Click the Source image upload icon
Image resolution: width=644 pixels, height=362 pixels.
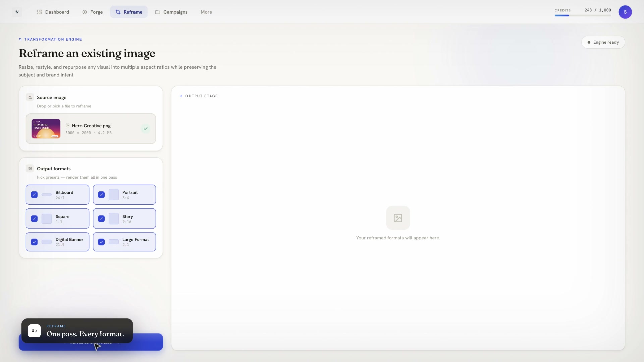(x=30, y=97)
